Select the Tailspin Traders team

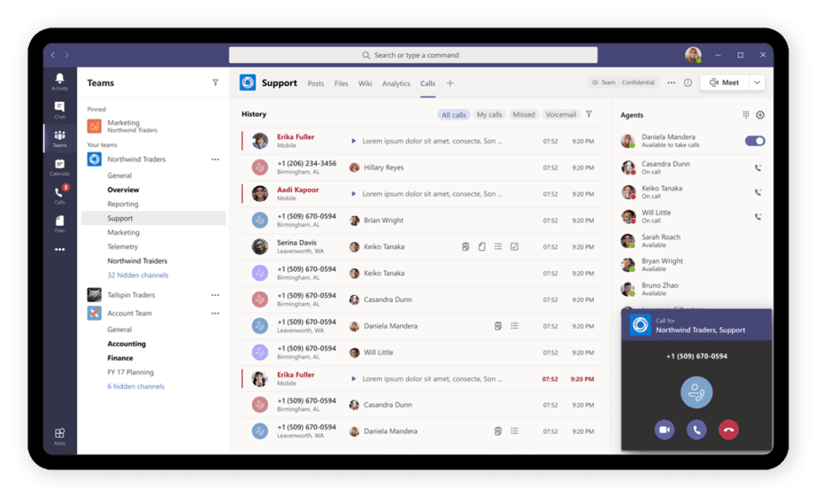131,295
